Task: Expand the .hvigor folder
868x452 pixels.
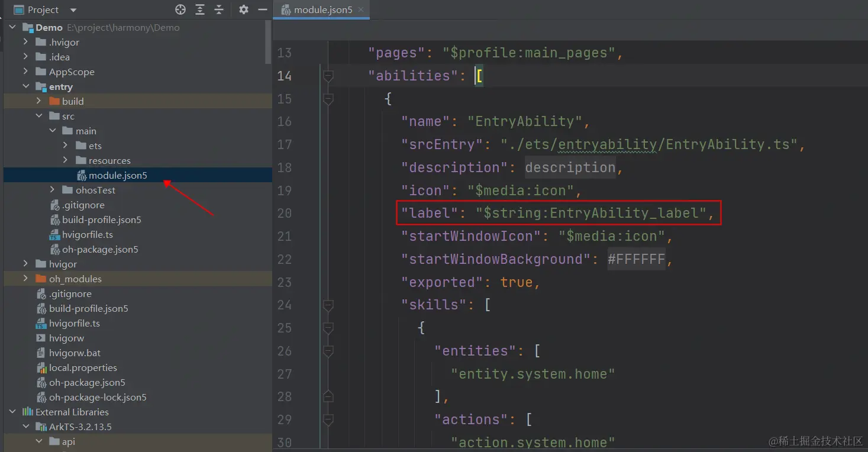Action: coord(25,42)
